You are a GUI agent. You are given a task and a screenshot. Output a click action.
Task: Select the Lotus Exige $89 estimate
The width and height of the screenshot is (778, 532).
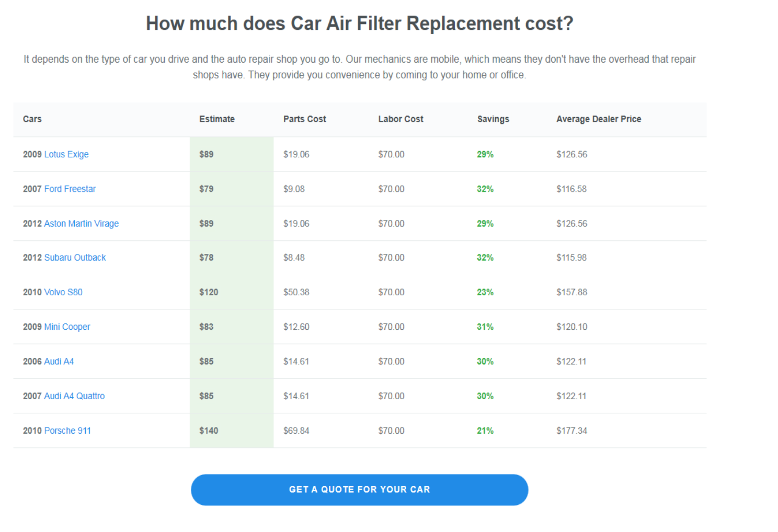click(207, 154)
